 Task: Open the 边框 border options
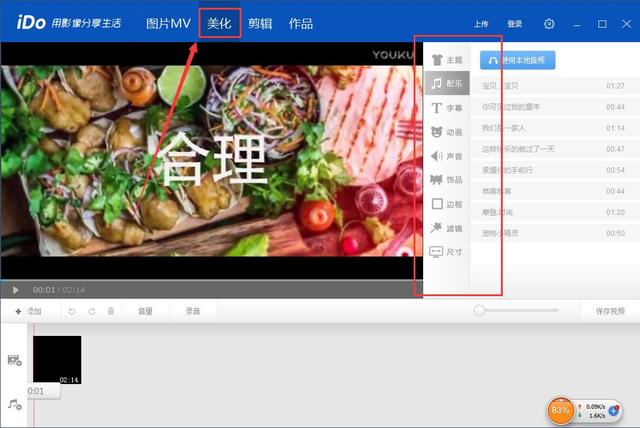445,204
